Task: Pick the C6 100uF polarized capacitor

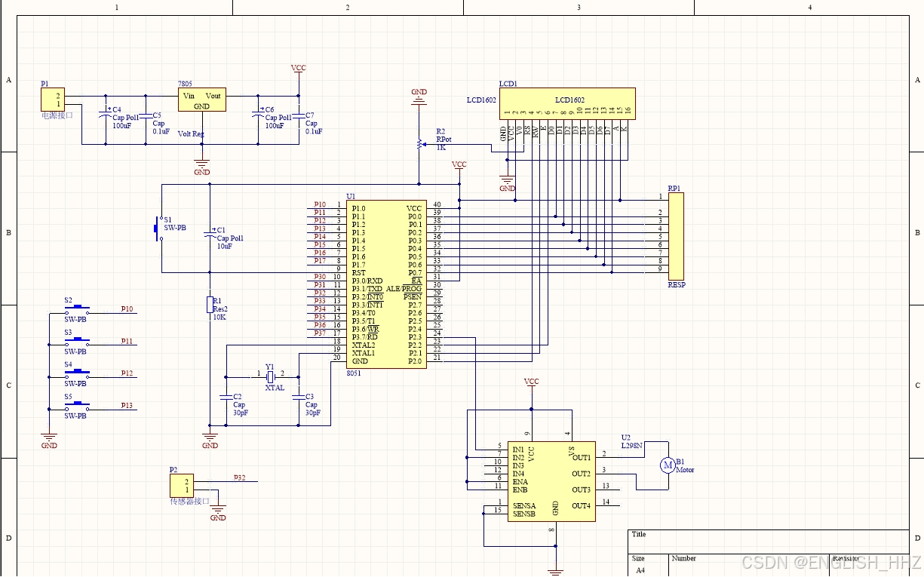Action: click(258, 116)
